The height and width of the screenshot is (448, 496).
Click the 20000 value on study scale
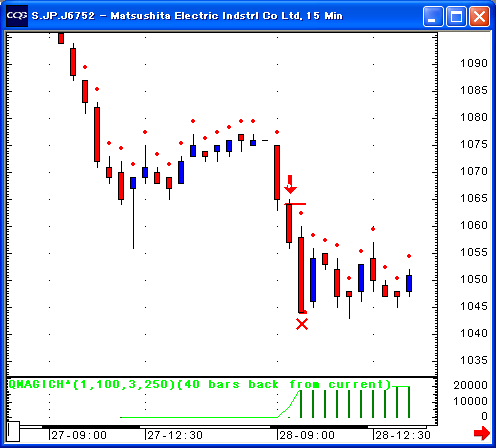tap(470, 385)
